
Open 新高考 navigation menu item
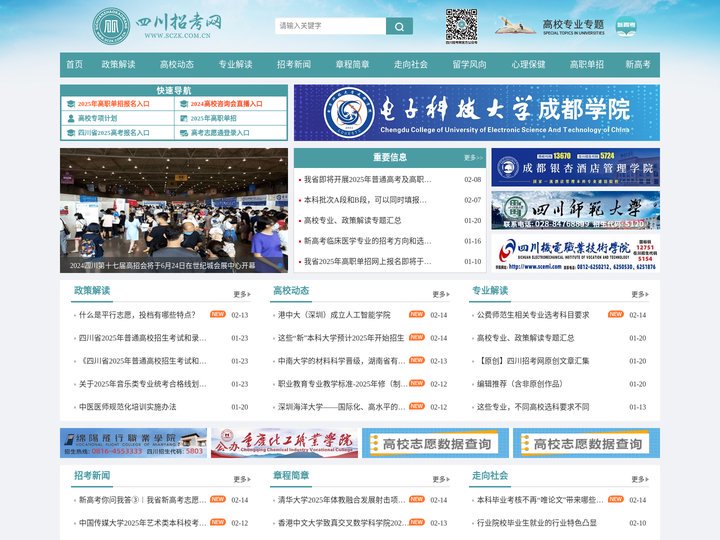point(638,64)
